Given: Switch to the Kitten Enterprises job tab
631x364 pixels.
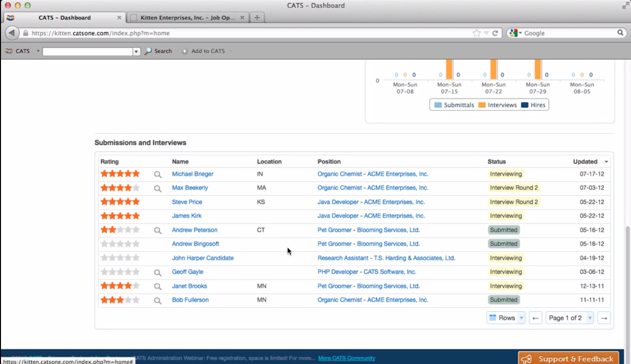Looking at the screenshot, I should (187, 17).
